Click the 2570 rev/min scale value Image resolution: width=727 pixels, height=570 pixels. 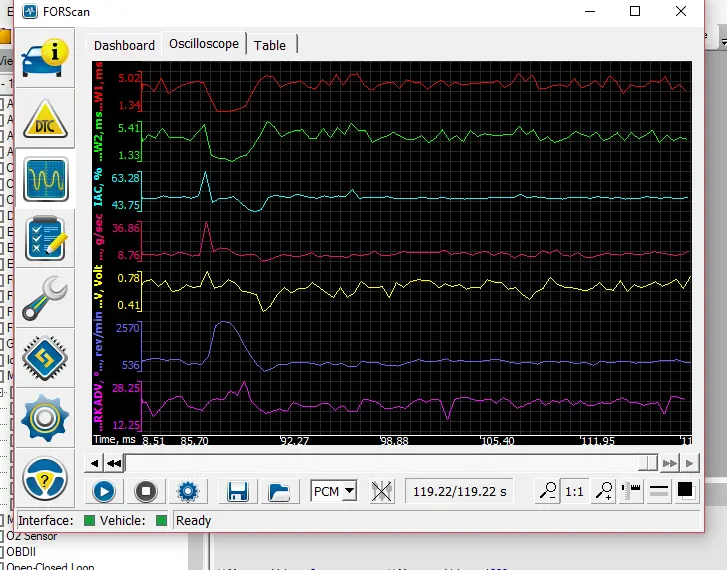point(128,328)
